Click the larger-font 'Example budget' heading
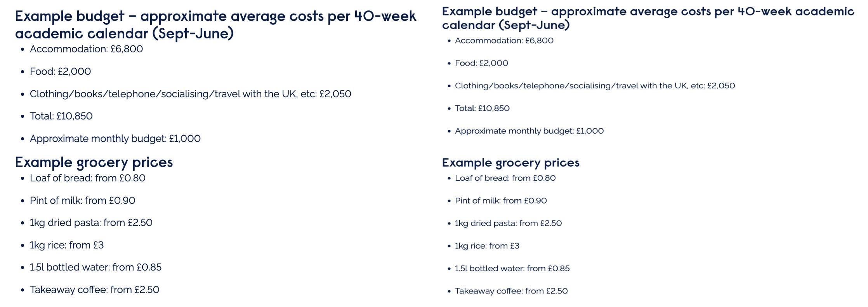Screen dimensions: 868x307 [215, 25]
